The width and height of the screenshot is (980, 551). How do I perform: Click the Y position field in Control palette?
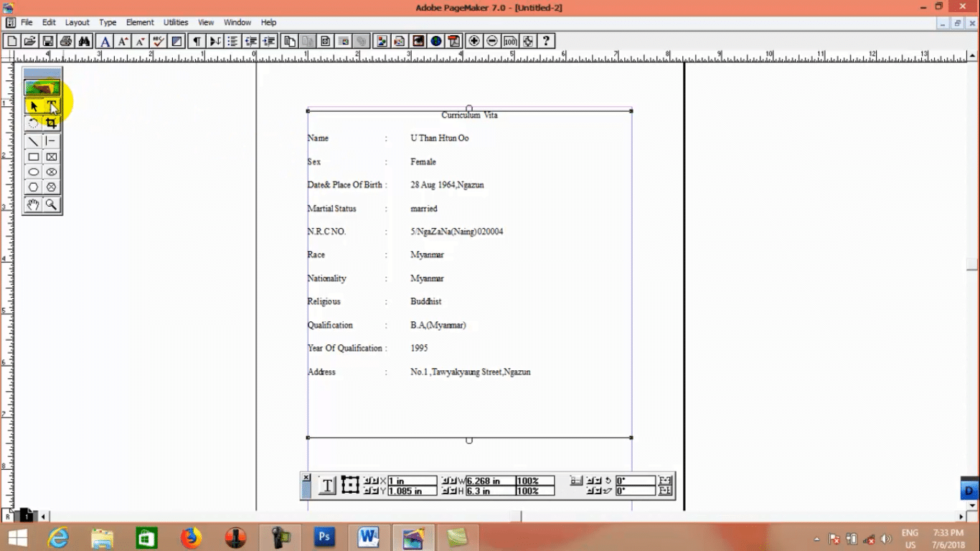pyautogui.click(x=413, y=491)
